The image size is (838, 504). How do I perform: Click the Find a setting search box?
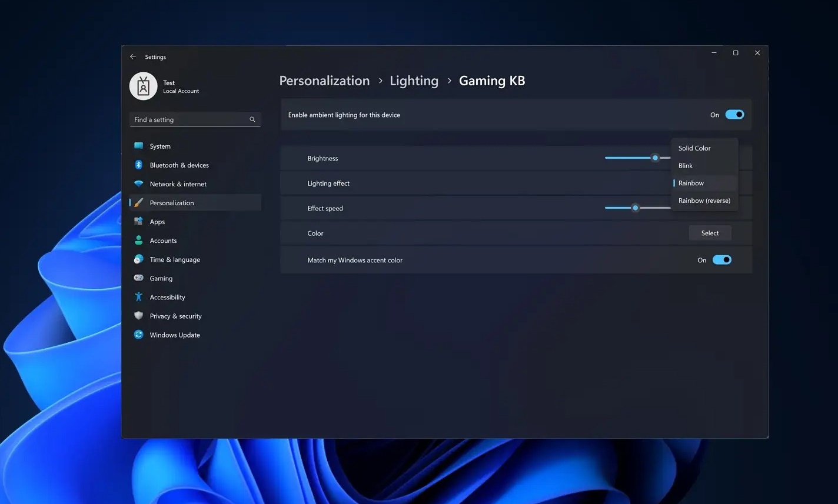195,119
